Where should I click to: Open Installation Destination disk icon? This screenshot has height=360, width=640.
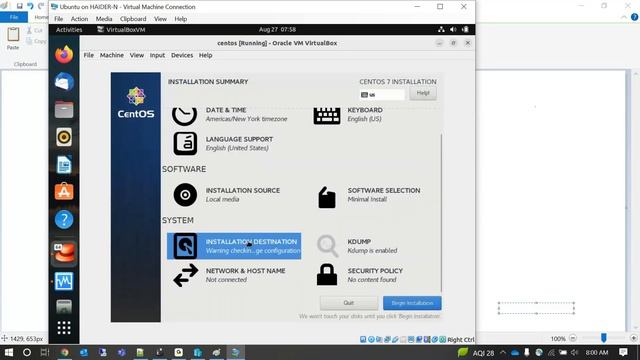[185, 246]
